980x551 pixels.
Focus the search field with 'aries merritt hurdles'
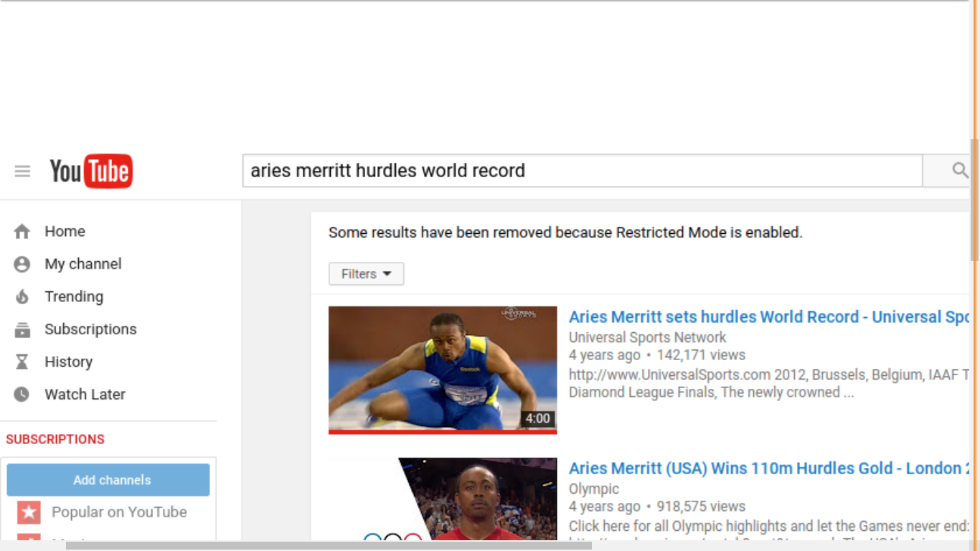pos(583,171)
